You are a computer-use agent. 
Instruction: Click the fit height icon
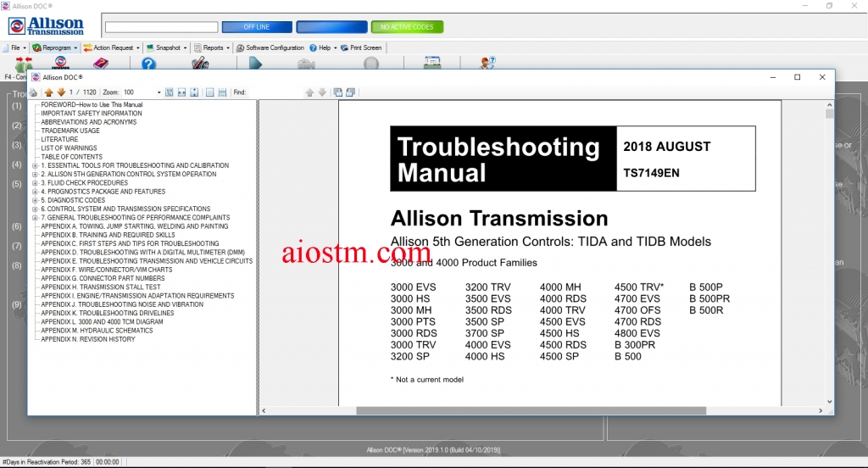(x=194, y=92)
